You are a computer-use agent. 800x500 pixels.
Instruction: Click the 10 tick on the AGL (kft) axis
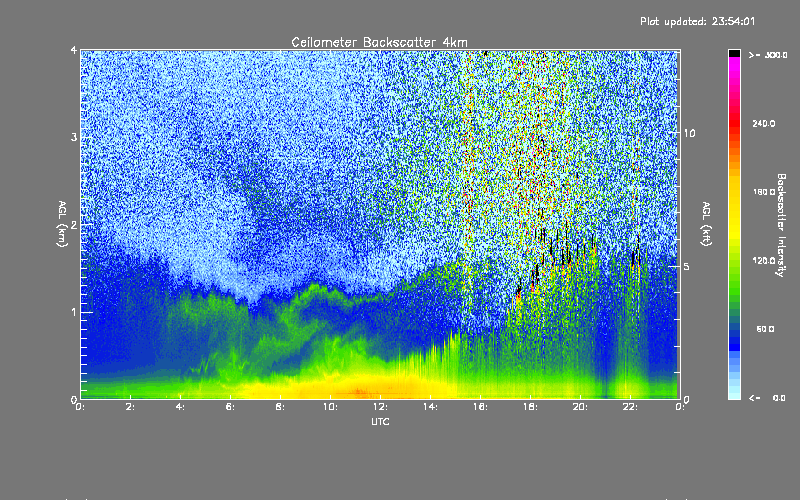point(689,133)
